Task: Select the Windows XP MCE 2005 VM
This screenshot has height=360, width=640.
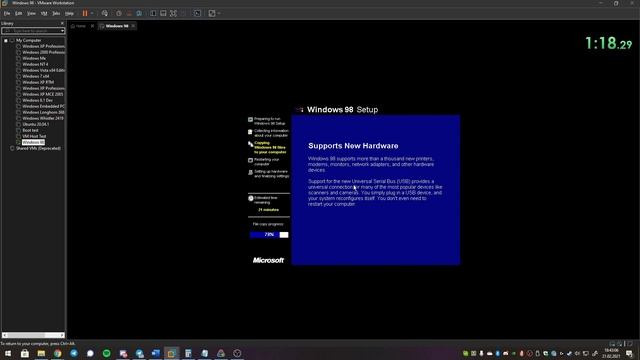Action: pyautogui.click(x=42, y=94)
